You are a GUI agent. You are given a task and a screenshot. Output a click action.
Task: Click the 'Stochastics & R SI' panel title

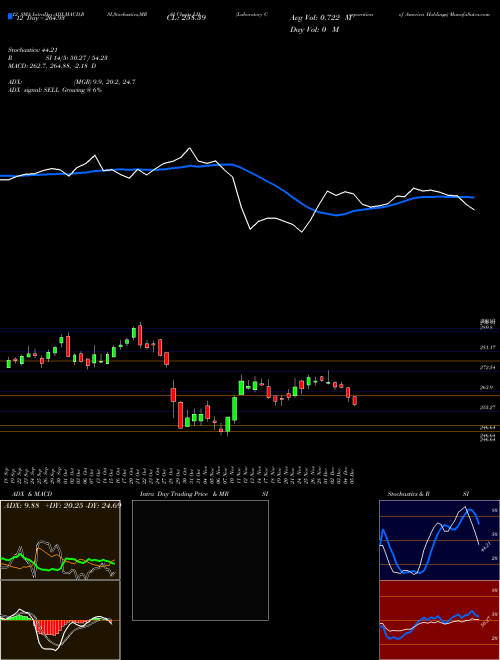(x=428, y=494)
